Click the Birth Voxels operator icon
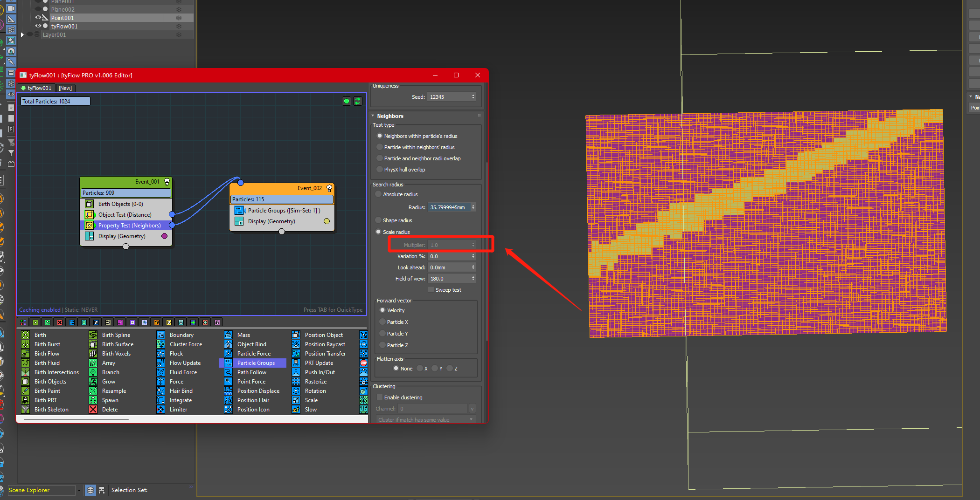980x500 pixels. [93, 354]
